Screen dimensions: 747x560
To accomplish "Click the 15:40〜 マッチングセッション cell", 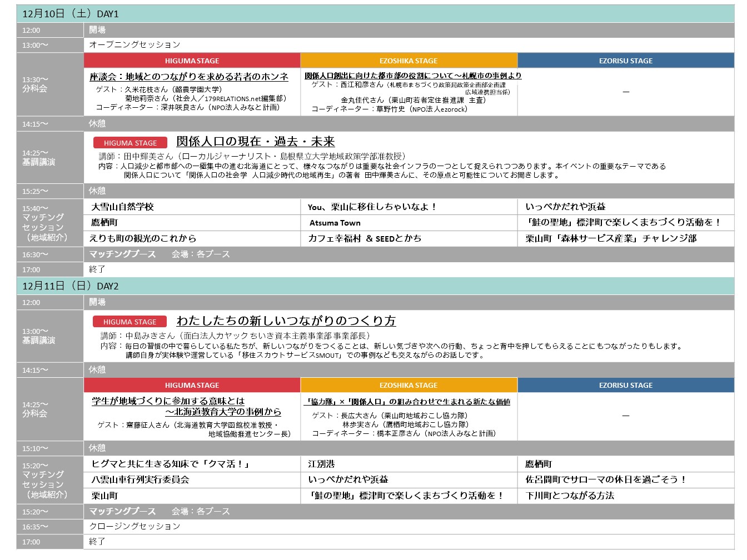I will point(50,223).
